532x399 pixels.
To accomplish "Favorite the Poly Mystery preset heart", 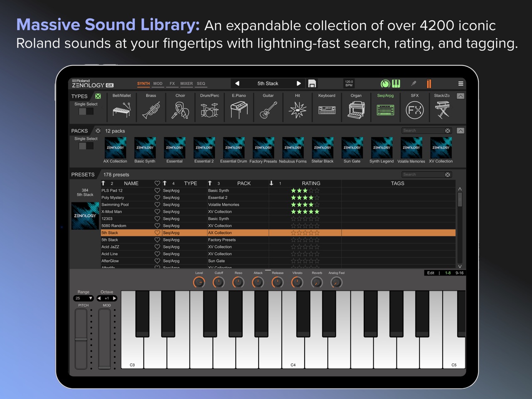I will pyautogui.click(x=157, y=197).
